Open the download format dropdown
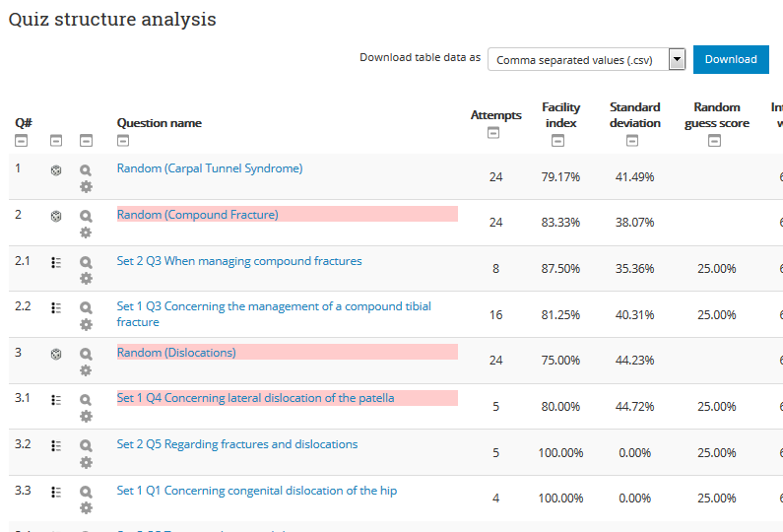783x532 pixels. click(586, 59)
